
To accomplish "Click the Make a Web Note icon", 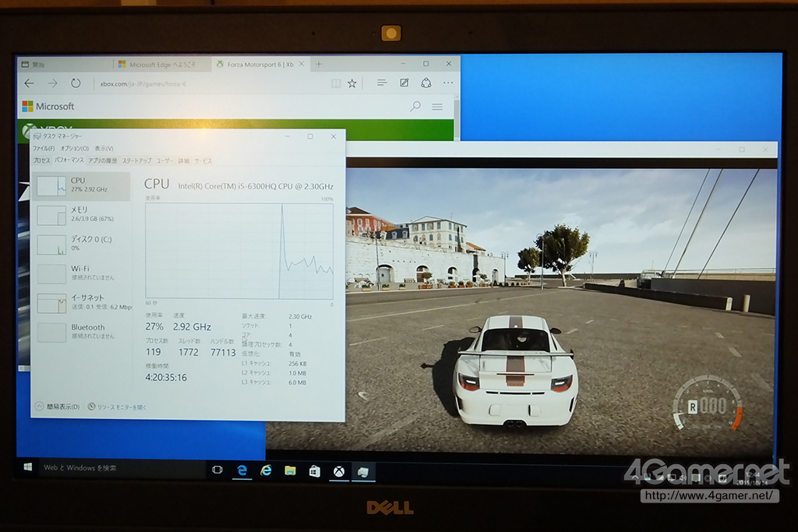I will [x=404, y=83].
